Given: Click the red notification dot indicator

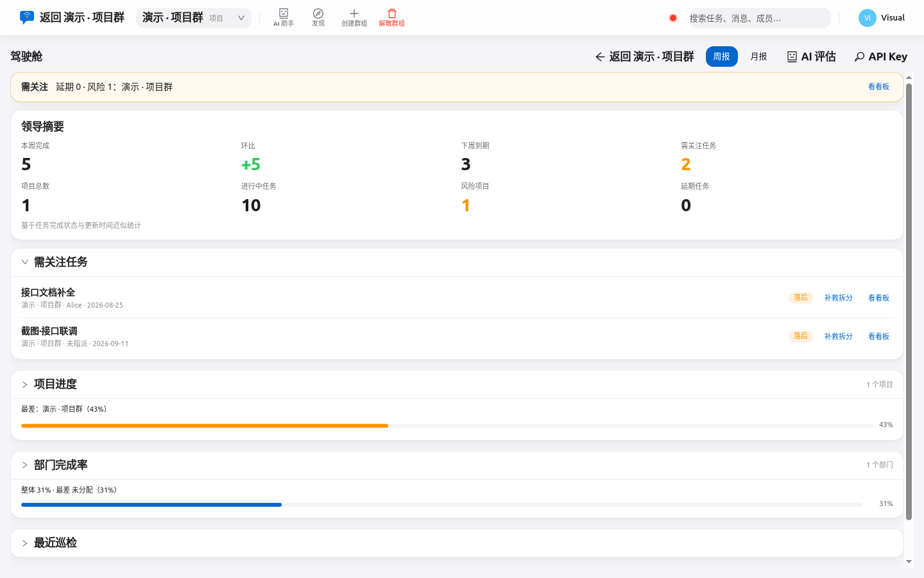Looking at the screenshot, I should pos(673,18).
